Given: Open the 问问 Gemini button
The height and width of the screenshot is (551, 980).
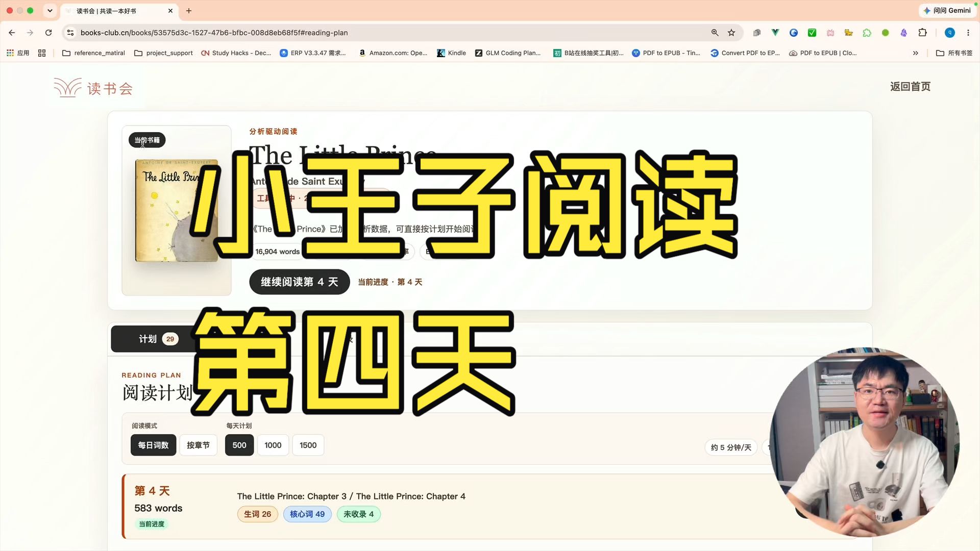Looking at the screenshot, I should coord(947,11).
